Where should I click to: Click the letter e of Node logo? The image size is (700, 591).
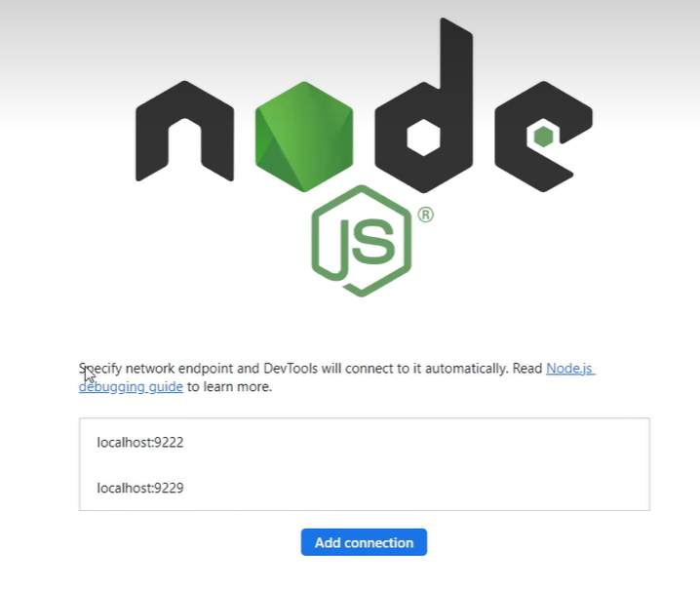pos(543,137)
